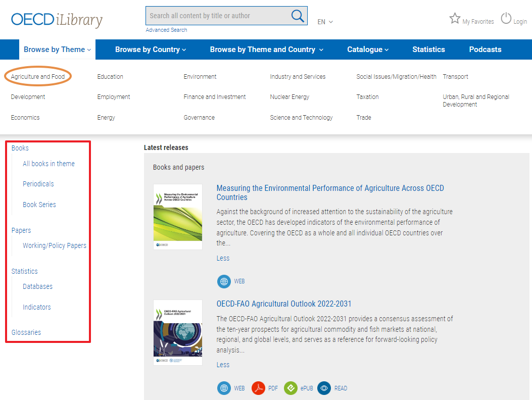
Task: Expand the Browse by Country menu
Action: (151, 49)
